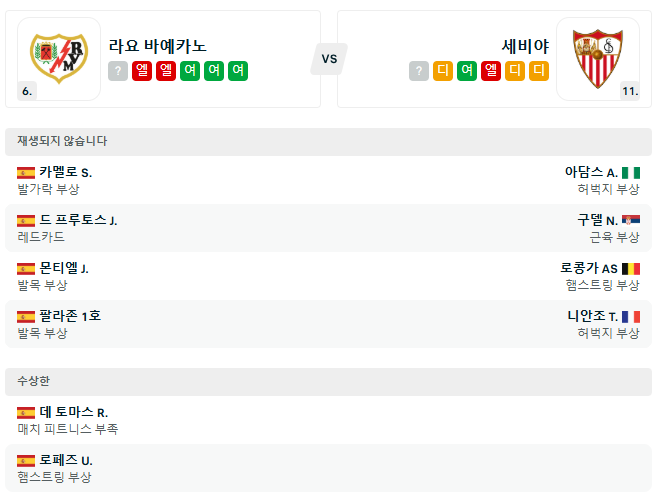Click Sevilla's gray question mark form badge

(419, 71)
